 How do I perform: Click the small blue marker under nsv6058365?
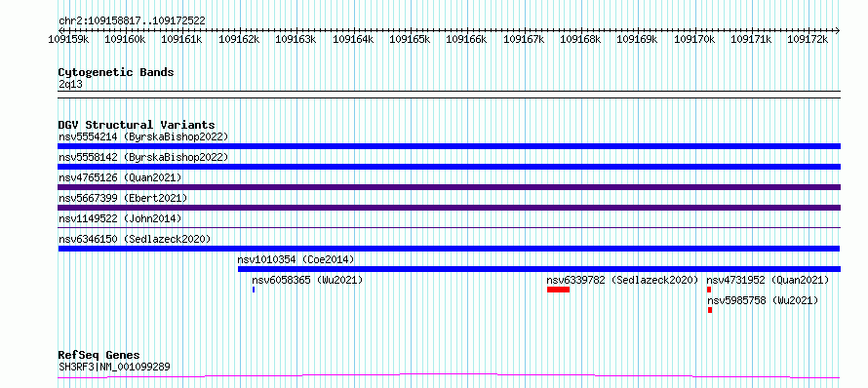(254, 290)
